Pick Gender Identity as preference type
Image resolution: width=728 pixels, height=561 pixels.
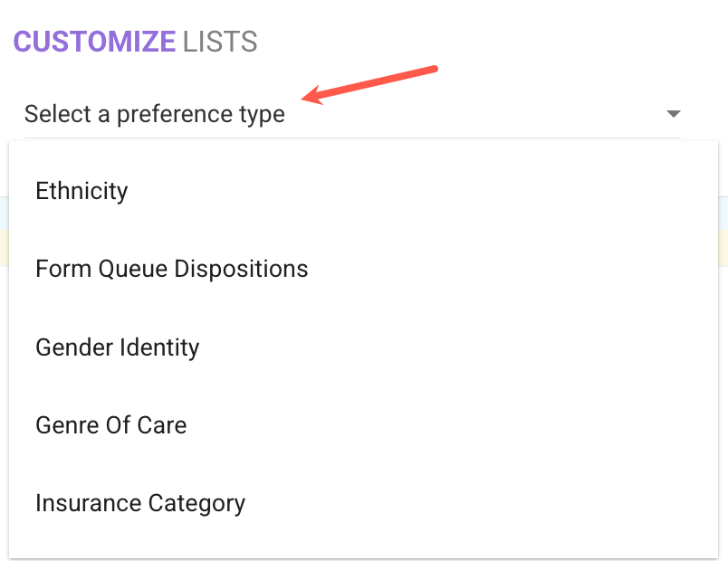click(117, 347)
